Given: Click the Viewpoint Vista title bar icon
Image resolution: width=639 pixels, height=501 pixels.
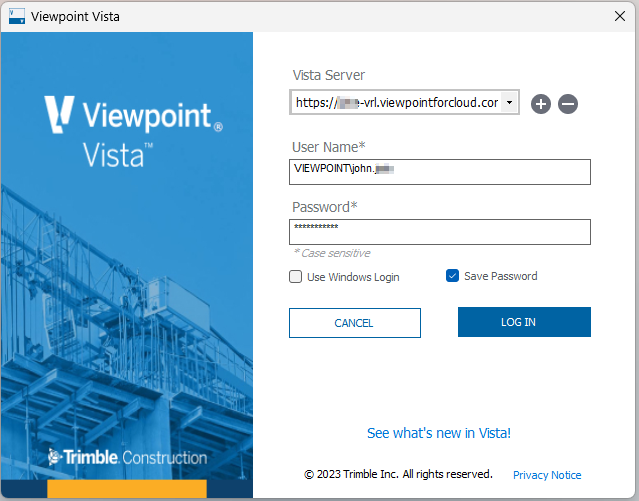Looking at the screenshot, I should (17, 16).
